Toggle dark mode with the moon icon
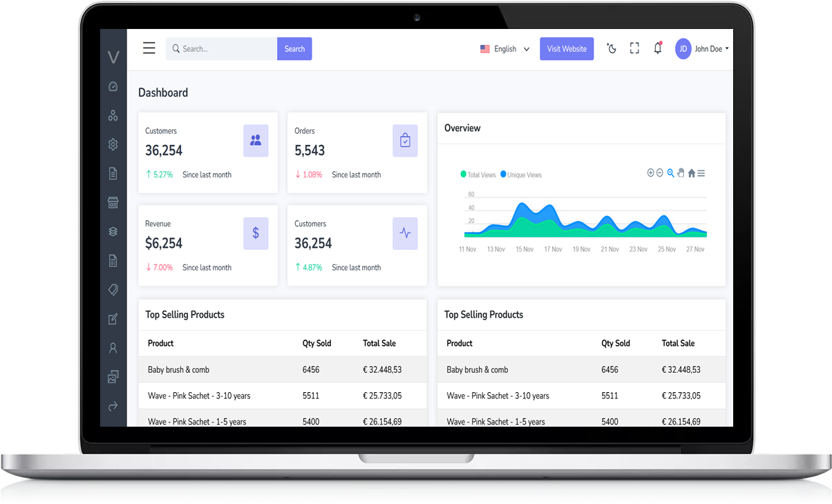832x504 pixels. (x=612, y=48)
